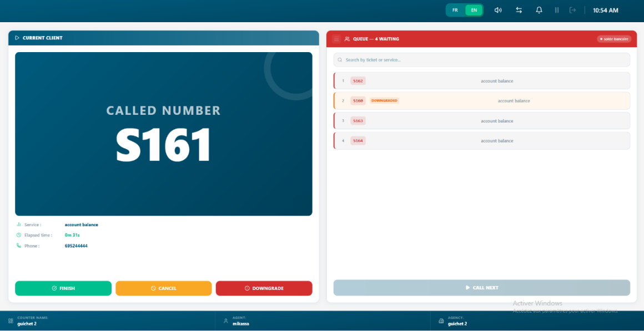Open notifications with the bell icon
This screenshot has width=644, height=331.
click(539, 10)
